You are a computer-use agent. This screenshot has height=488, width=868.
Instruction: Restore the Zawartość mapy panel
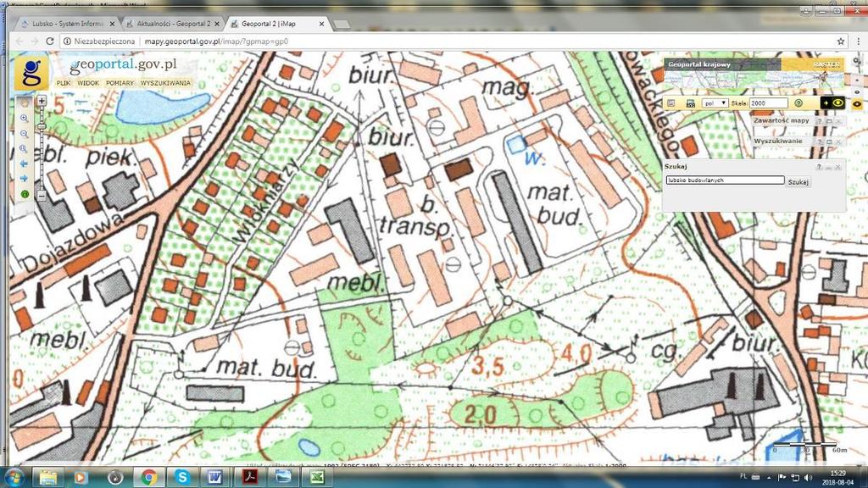click(x=829, y=121)
